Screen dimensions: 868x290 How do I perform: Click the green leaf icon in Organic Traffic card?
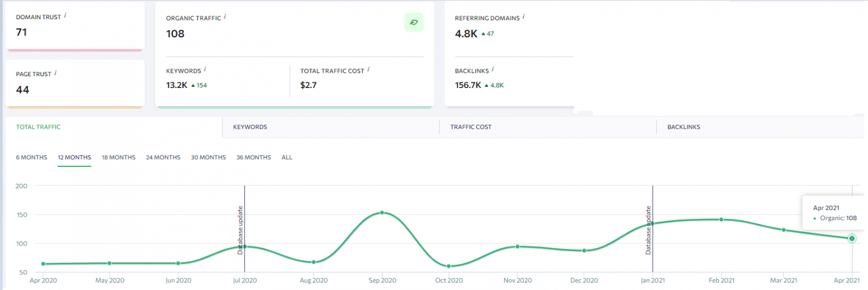pos(414,23)
